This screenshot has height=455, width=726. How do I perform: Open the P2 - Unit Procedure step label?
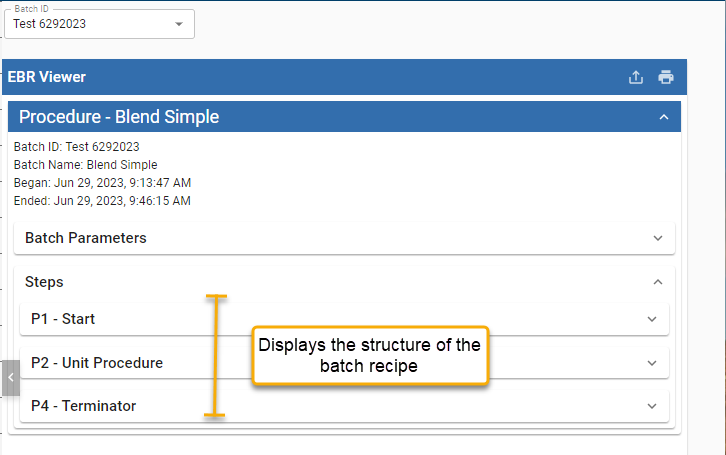(97, 363)
